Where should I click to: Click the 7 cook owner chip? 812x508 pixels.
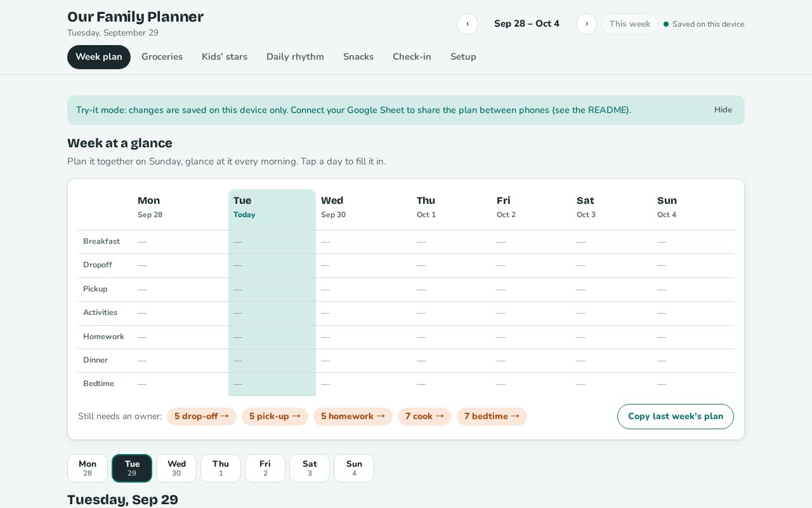424,417
